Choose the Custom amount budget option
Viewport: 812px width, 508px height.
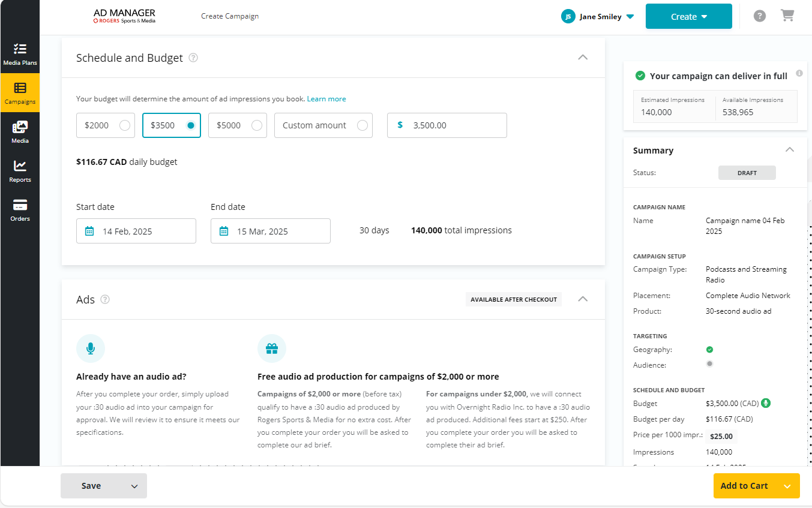(x=362, y=125)
